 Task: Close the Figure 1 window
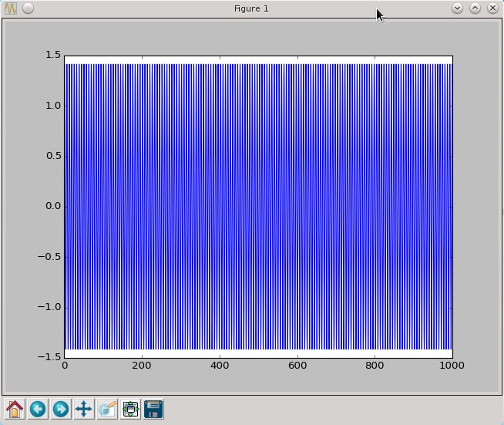pos(492,8)
